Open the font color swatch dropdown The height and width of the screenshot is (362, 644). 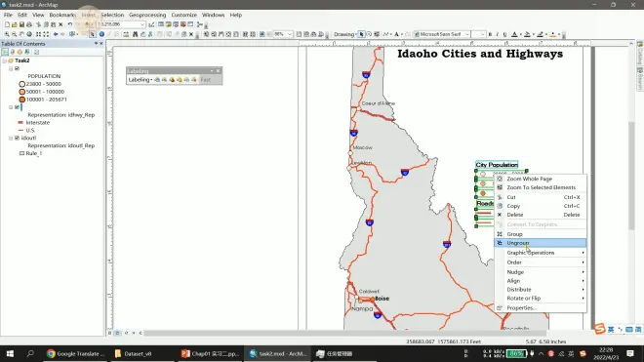pos(520,34)
